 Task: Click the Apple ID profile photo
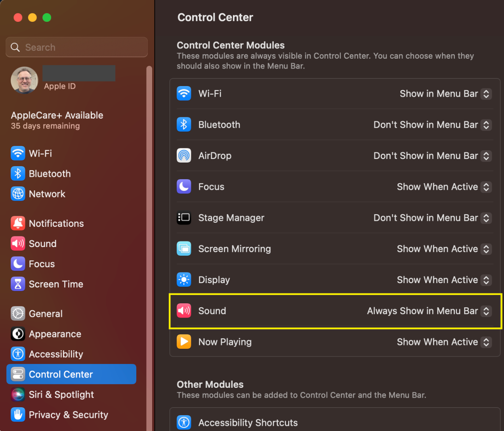(25, 80)
